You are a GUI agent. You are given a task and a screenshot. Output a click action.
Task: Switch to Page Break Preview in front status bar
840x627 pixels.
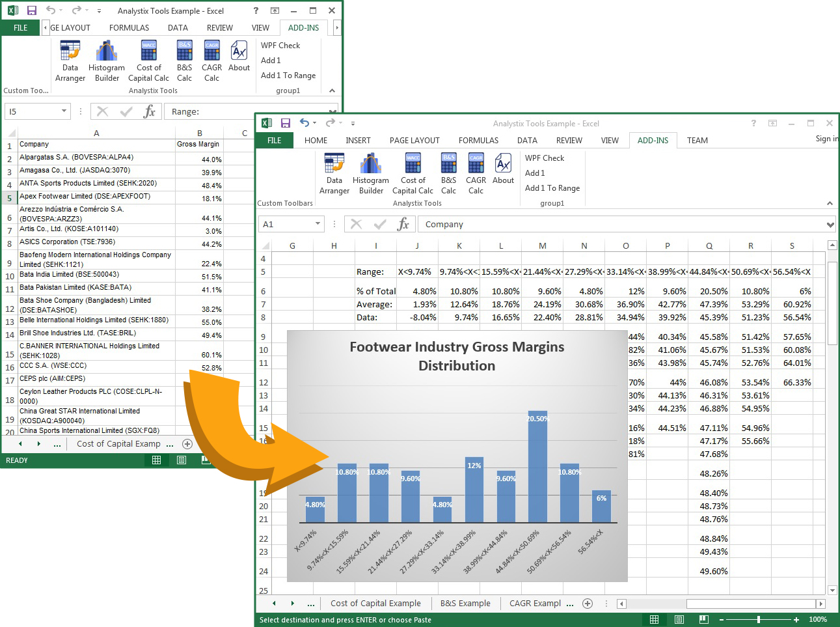tap(703, 620)
